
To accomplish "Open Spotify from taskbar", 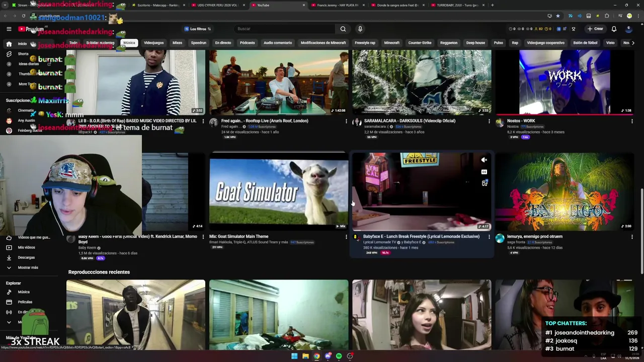I will pyautogui.click(x=339, y=356).
